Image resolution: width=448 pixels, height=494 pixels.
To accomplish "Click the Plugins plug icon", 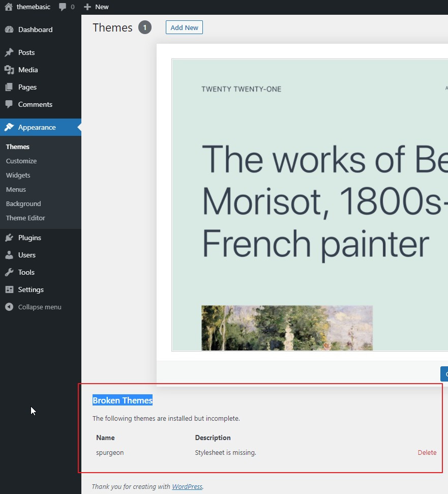I will [x=9, y=238].
